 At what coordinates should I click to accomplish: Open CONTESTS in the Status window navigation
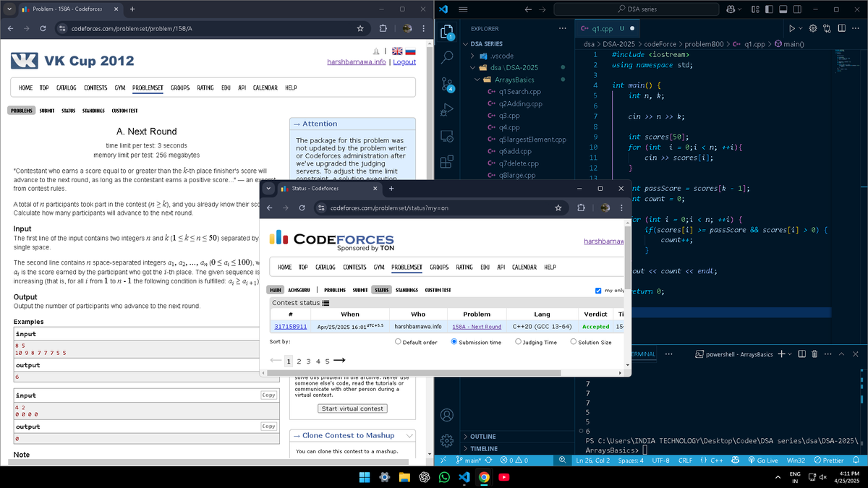point(354,267)
